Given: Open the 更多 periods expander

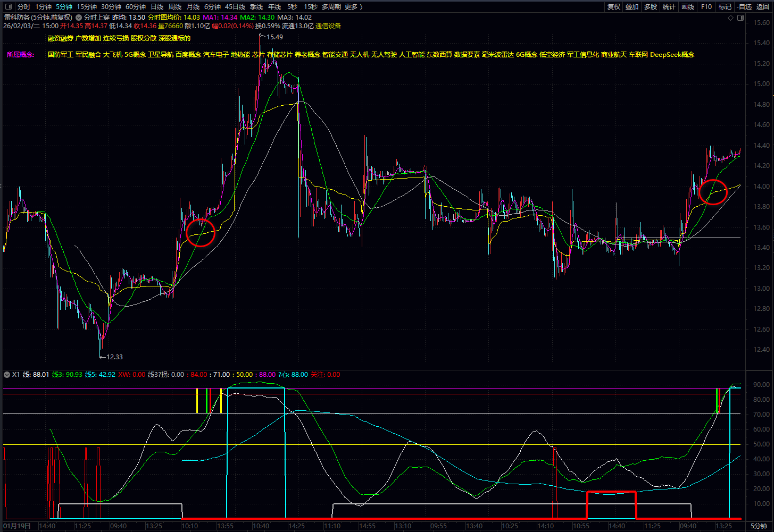Looking at the screenshot, I should coord(353,7).
